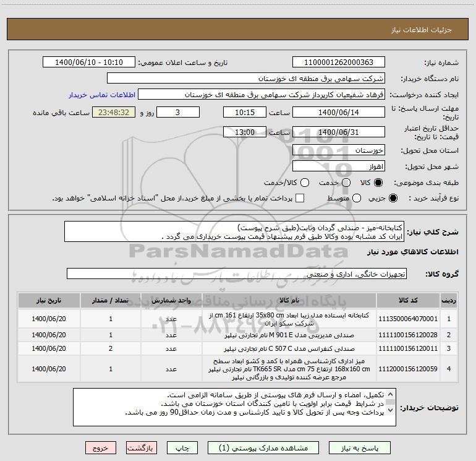Click the جزئیات اطلاعات نیاز header title

point(422,30)
